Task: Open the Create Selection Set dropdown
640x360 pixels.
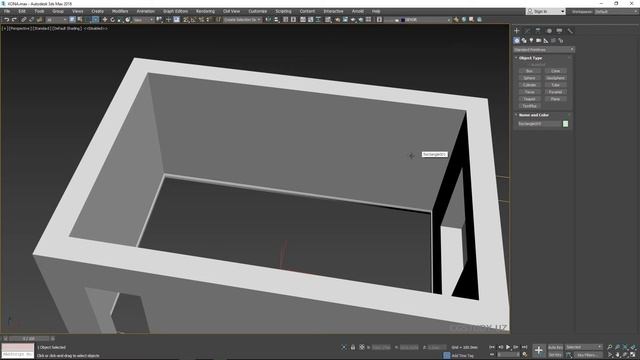Action: point(242,20)
